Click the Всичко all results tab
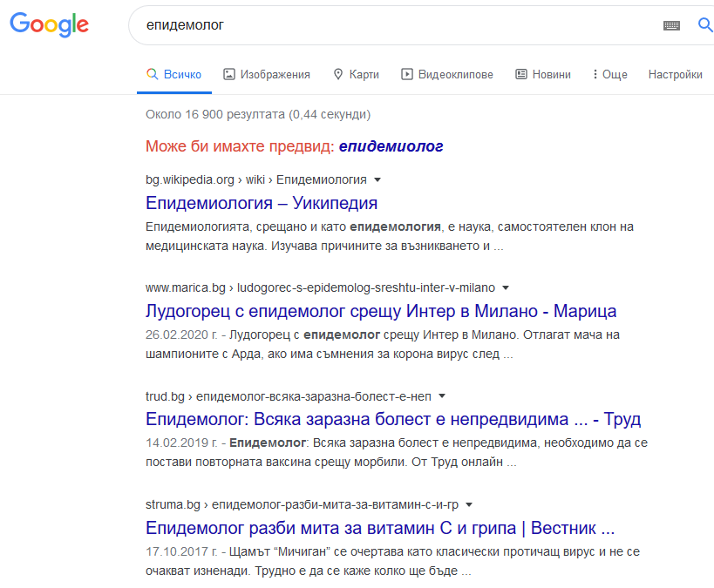 [174, 75]
